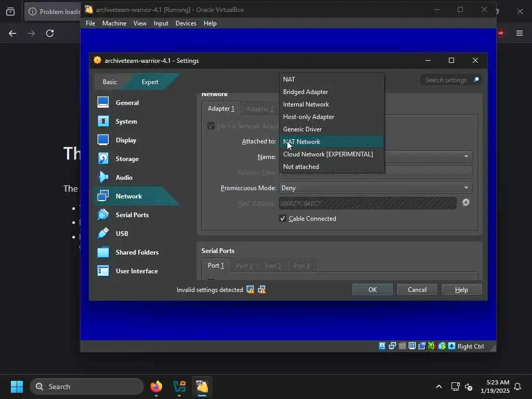This screenshot has width=532, height=399.
Task: Choose Internal Network option
Action: [x=331, y=104]
